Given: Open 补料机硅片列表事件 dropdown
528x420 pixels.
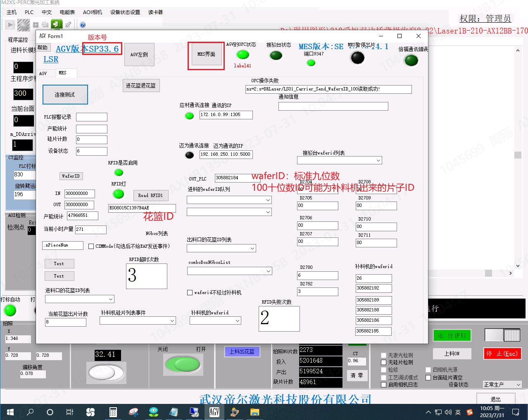Looking at the screenshot, I should coord(138,320).
